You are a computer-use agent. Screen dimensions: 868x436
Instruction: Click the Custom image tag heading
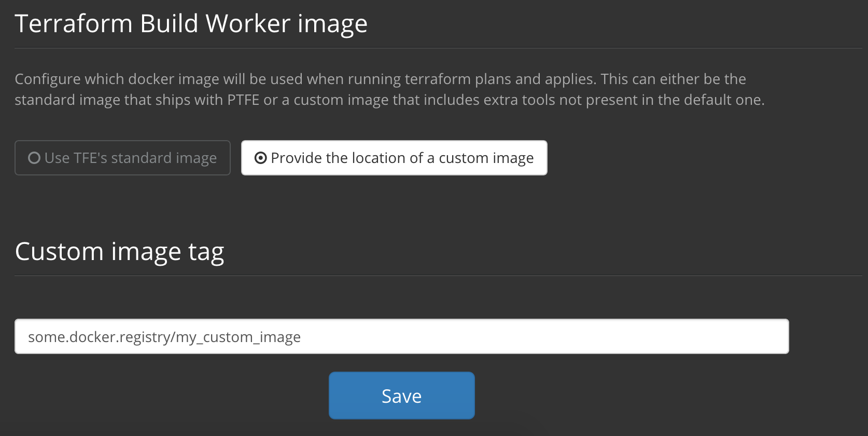click(120, 252)
